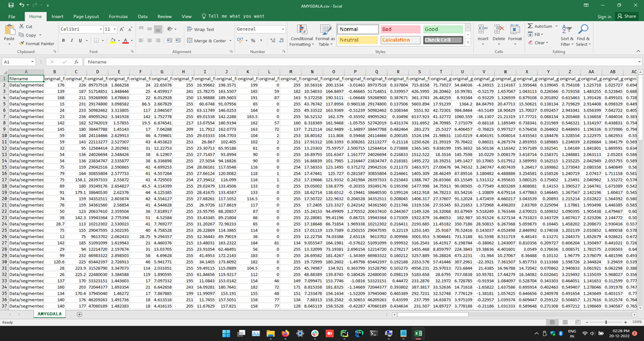Expand the General number format dropdown
The height and width of the screenshot is (341, 644).
(282, 29)
